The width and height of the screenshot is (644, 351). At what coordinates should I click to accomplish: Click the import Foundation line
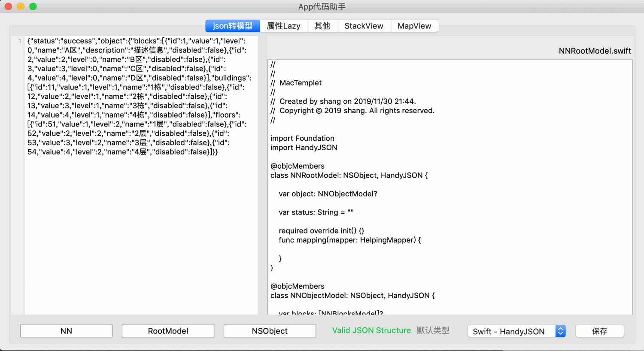click(x=302, y=138)
